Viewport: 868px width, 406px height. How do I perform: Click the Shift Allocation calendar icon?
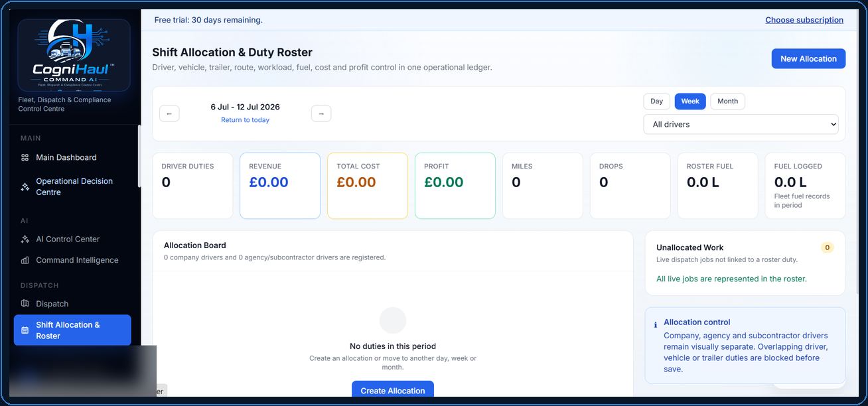click(25, 330)
